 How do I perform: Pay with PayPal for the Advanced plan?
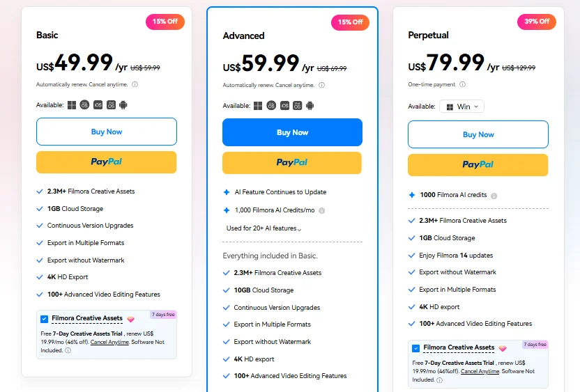click(x=292, y=163)
